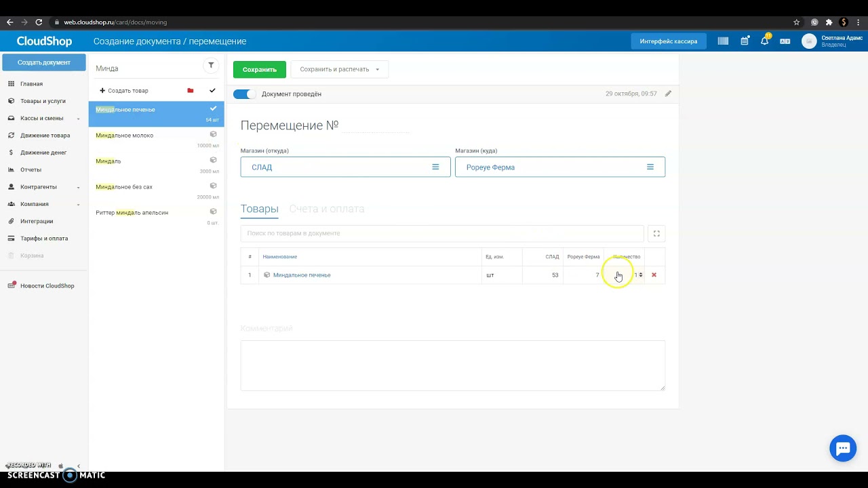Open the notifications bell
Viewport: 868px width, 488px height.
click(x=765, y=41)
